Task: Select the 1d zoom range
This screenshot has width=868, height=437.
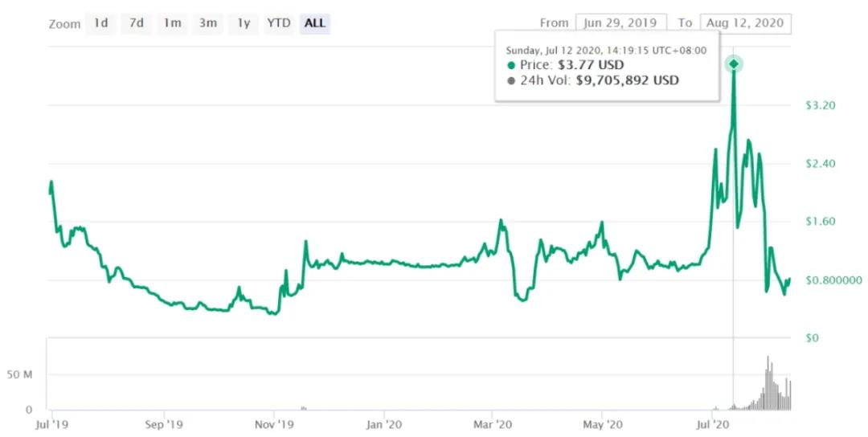Action: 100,23
